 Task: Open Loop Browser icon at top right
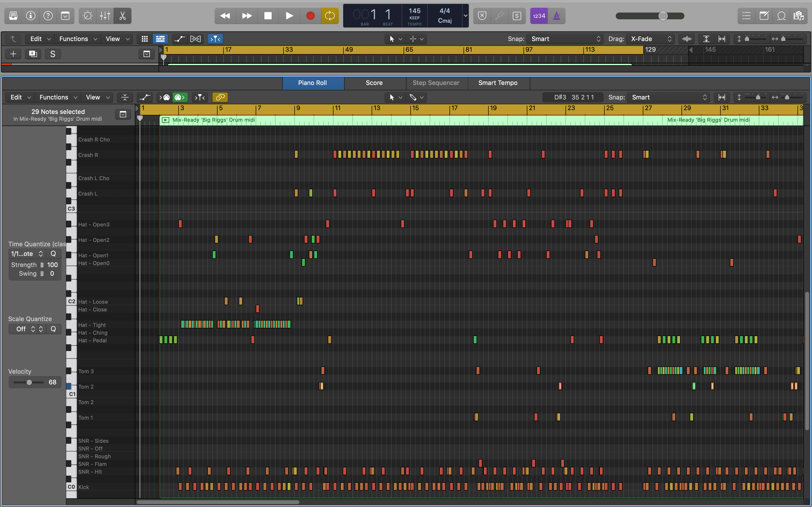(x=781, y=16)
